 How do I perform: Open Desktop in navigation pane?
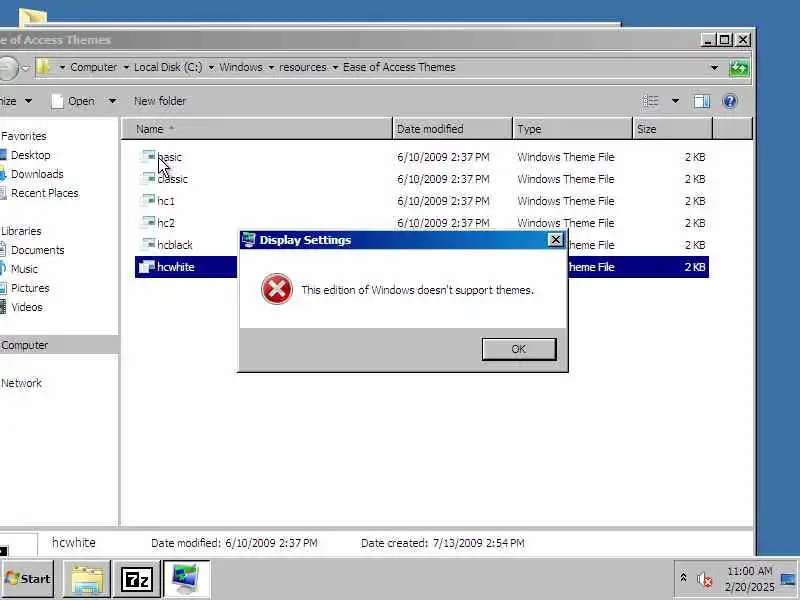pos(31,155)
